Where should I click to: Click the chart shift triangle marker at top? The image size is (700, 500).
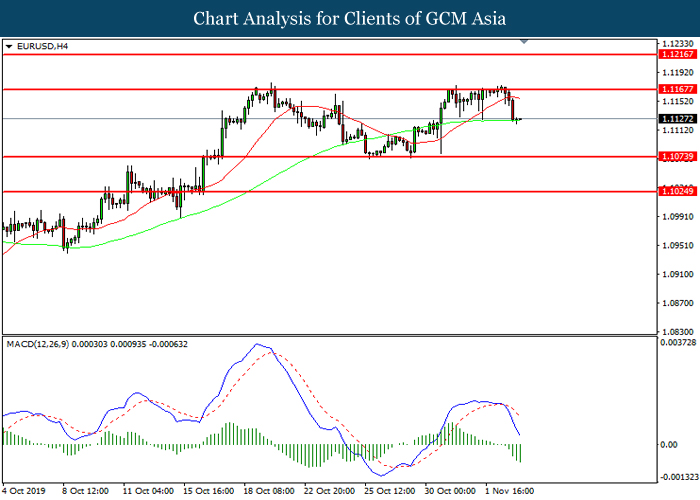524,44
